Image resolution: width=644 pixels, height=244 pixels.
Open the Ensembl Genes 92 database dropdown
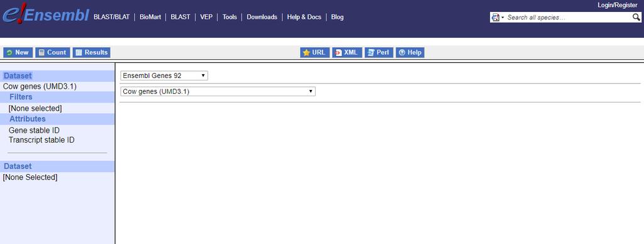[x=164, y=75]
